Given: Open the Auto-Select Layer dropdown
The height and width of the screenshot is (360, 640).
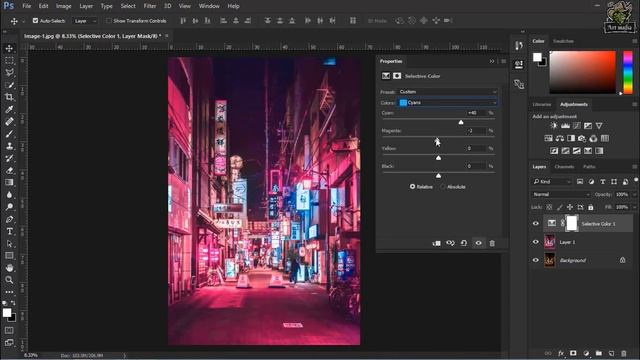Looking at the screenshot, I should point(85,20).
